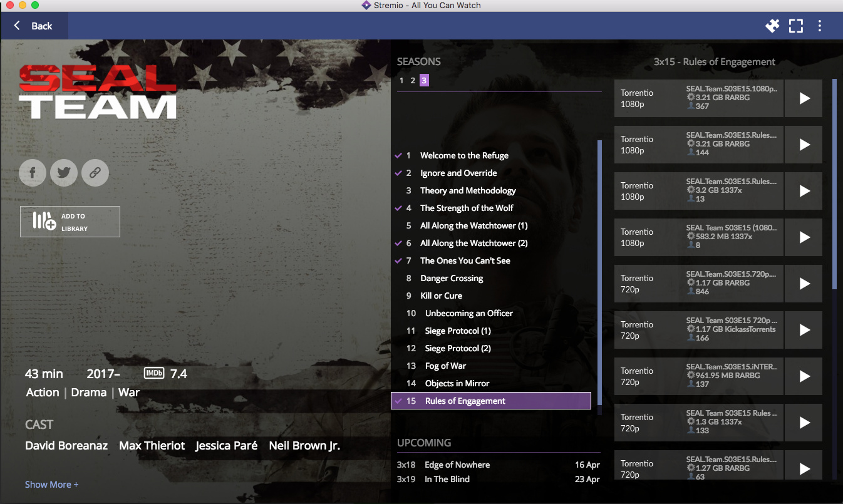Play the 3.21 GB RARBG 367-seed stream
The image size is (843, 504).
[x=804, y=98]
